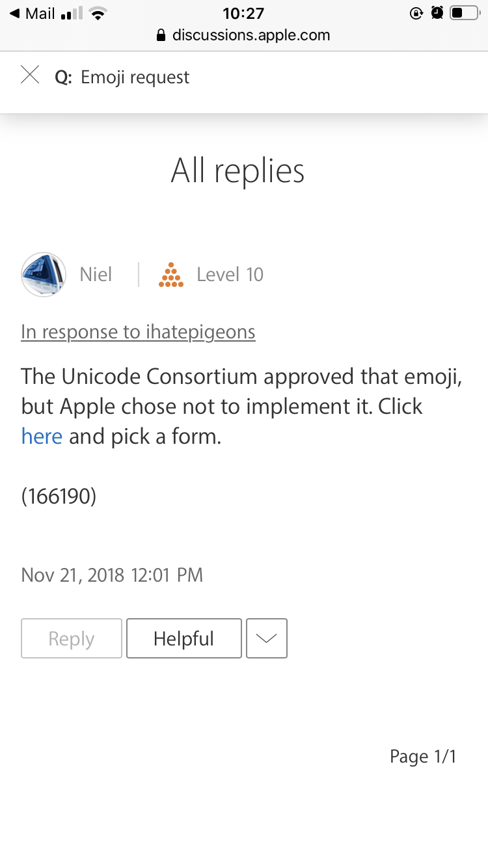Viewport: 488px width, 868px height.
Task: Tap the discussions.apple.com address bar
Action: tap(251, 35)
